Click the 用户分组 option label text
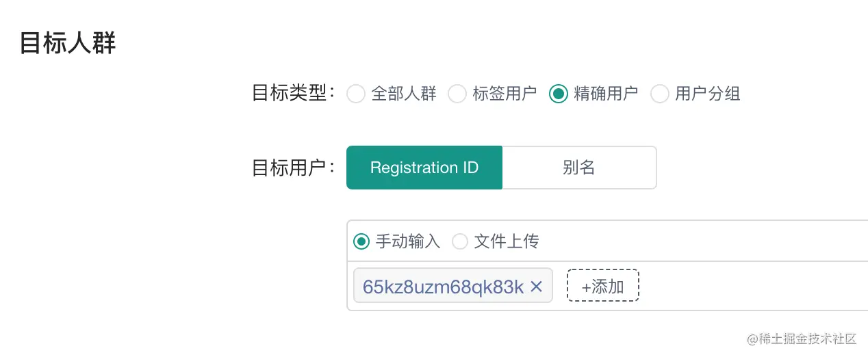This screenshot has width=868, height=357. 708,94
